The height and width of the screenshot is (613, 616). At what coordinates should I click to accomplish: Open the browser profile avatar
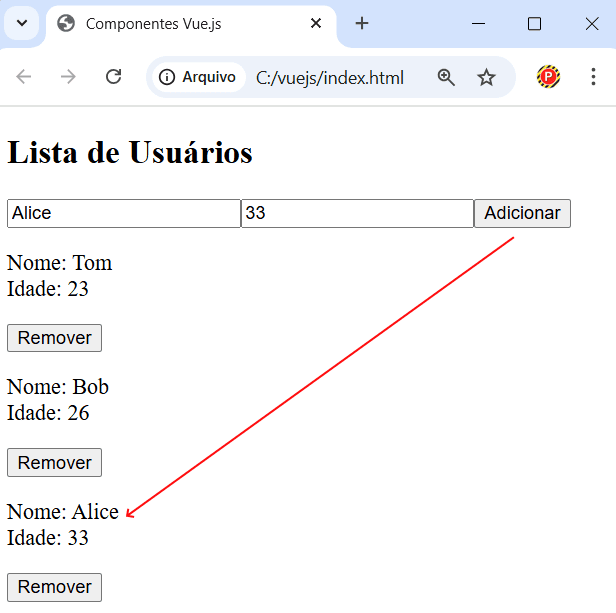[548, 77]
